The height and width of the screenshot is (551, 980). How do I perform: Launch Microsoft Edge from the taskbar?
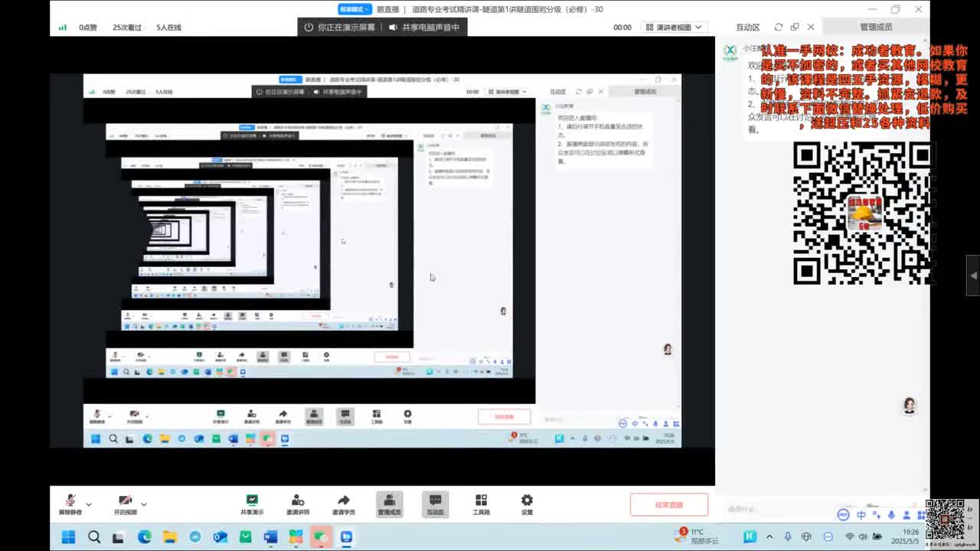click(x=145, y=536)
